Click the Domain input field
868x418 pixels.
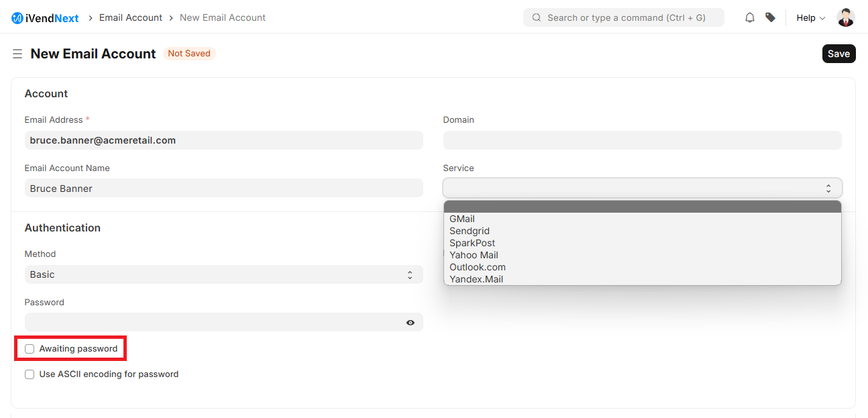tap(642, 140)
